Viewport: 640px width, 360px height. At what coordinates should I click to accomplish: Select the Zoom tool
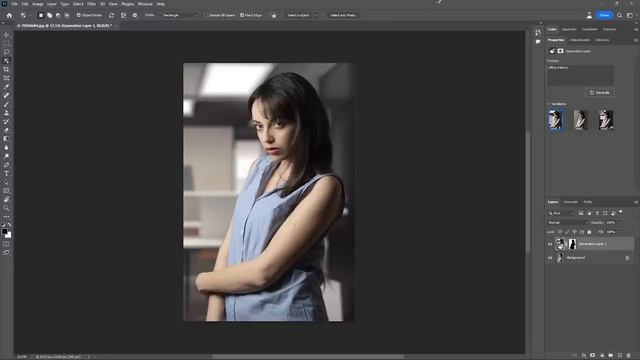coord(6,208)
